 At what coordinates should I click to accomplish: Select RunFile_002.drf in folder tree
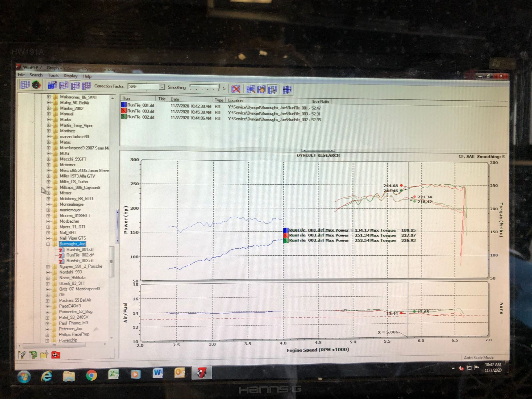point(80,255)
